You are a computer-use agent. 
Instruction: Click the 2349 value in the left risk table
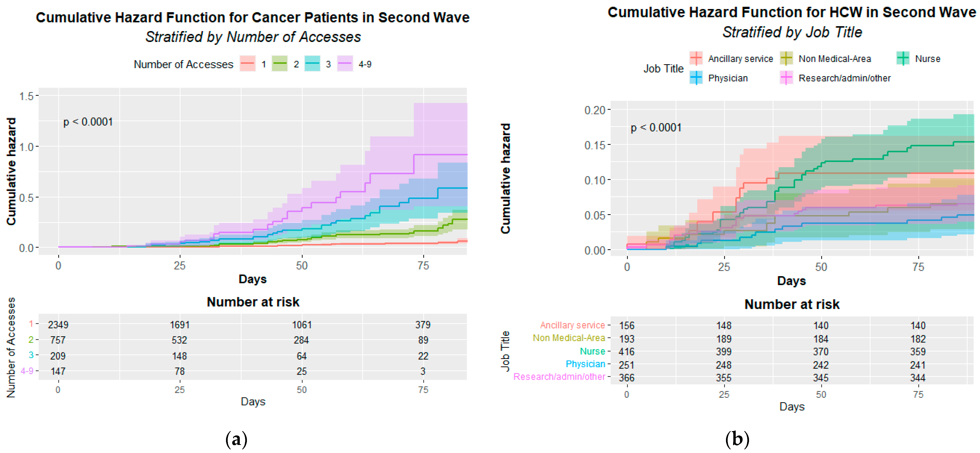[58, 324]
